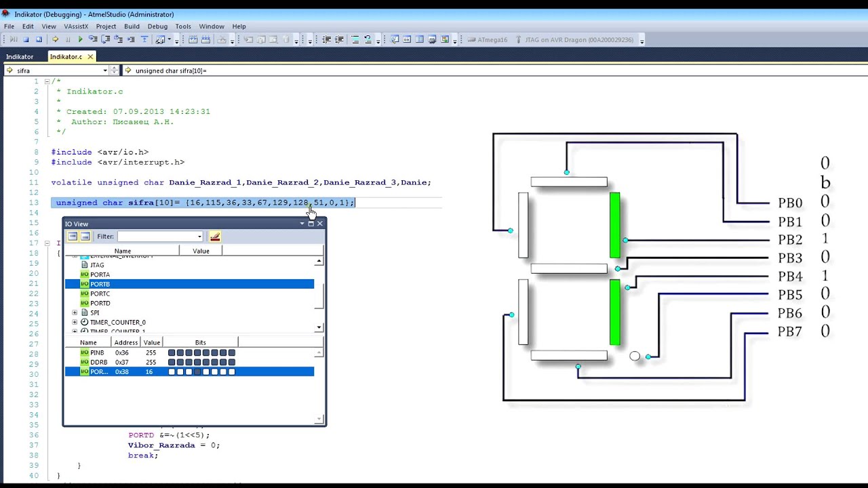Click the Address column header

point(126,342)
